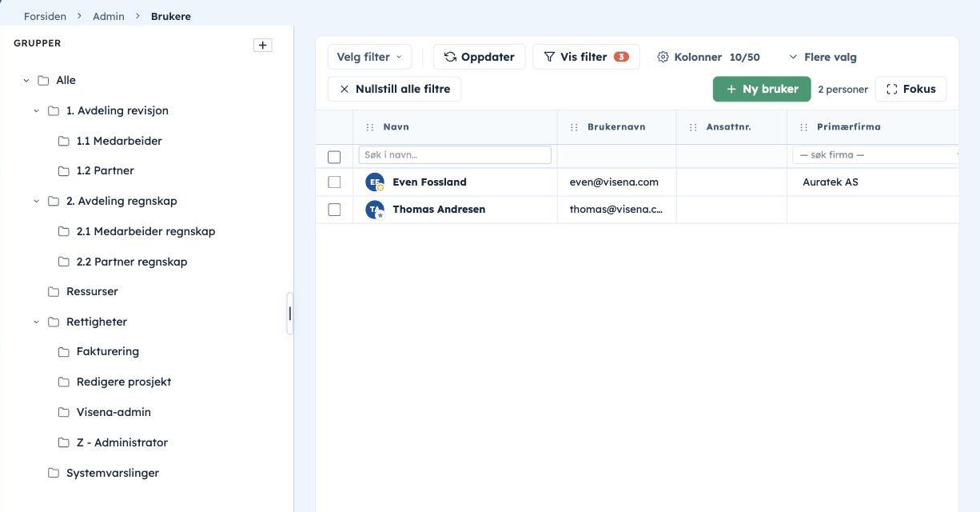Click the Søk i navn search field
This screenshot has height=512, width=980.
(x=455, y=154)
